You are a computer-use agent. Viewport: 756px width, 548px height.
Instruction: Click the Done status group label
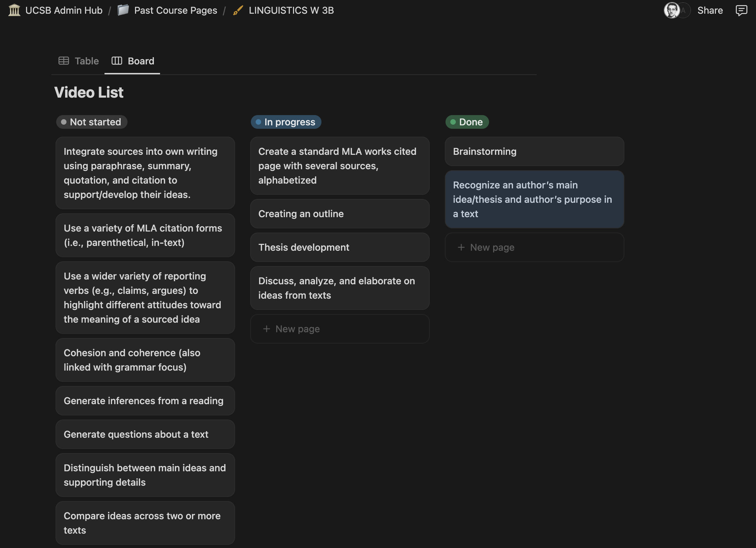tap(467, 122)
